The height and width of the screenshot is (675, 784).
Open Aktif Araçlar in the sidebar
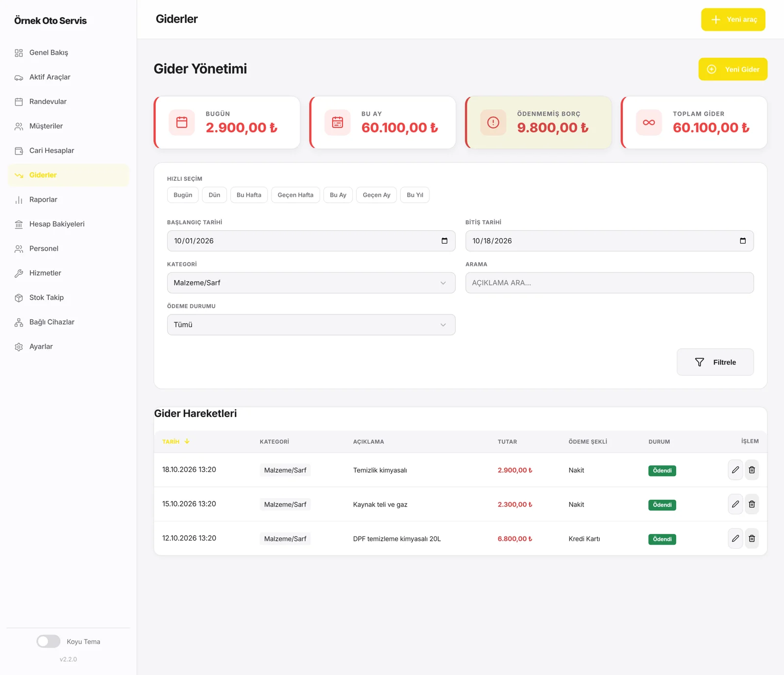pos(68,77)
